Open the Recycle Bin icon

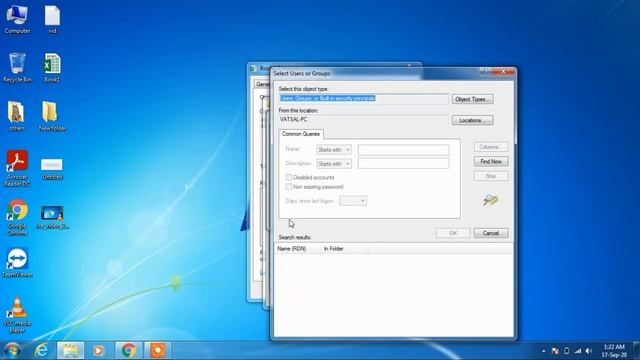pos(17,67)
